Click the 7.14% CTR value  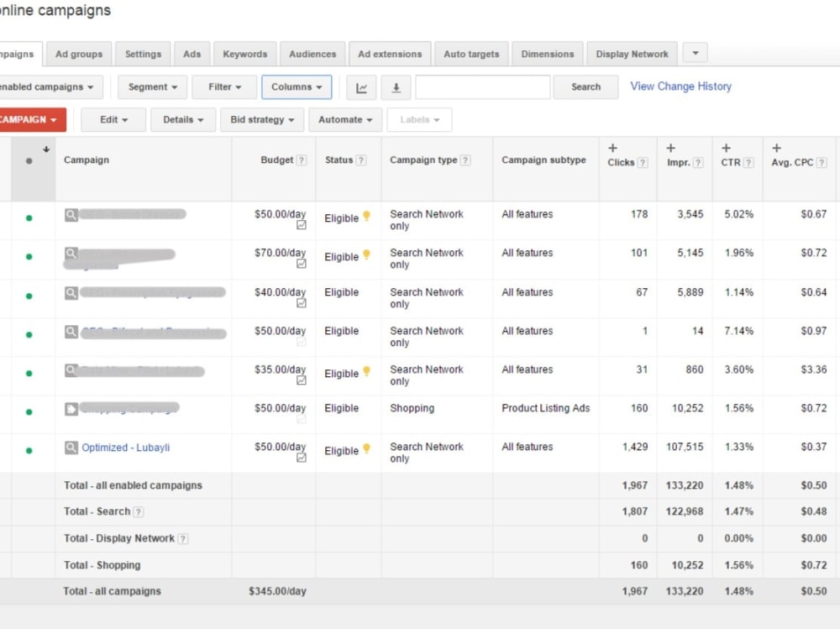(738, 331)
